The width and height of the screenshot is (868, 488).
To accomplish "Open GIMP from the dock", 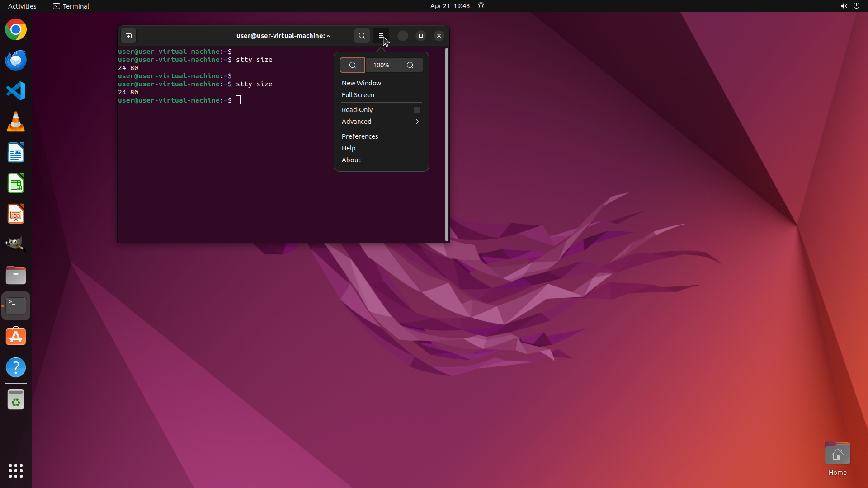I will click(x=16, y=244).
